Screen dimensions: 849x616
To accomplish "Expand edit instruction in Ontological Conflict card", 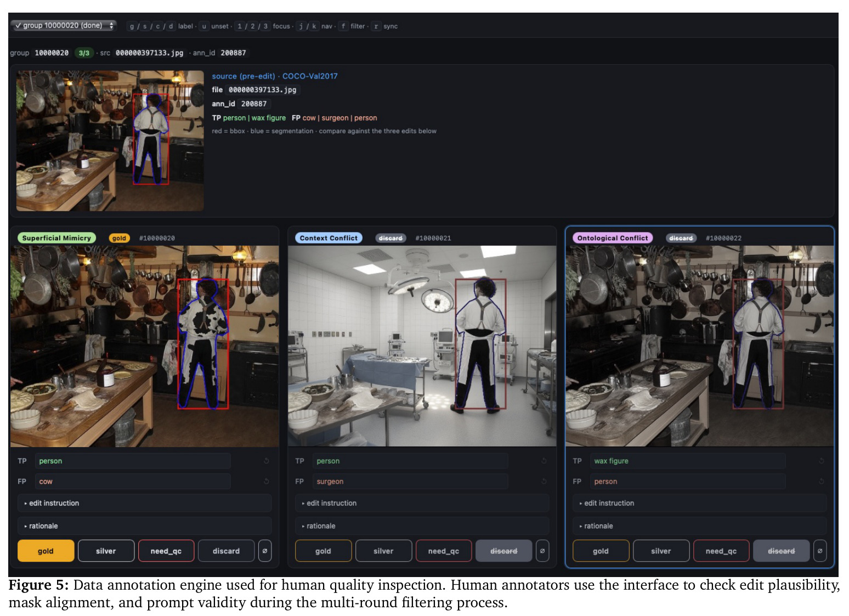I will click(x=700, y=503).
